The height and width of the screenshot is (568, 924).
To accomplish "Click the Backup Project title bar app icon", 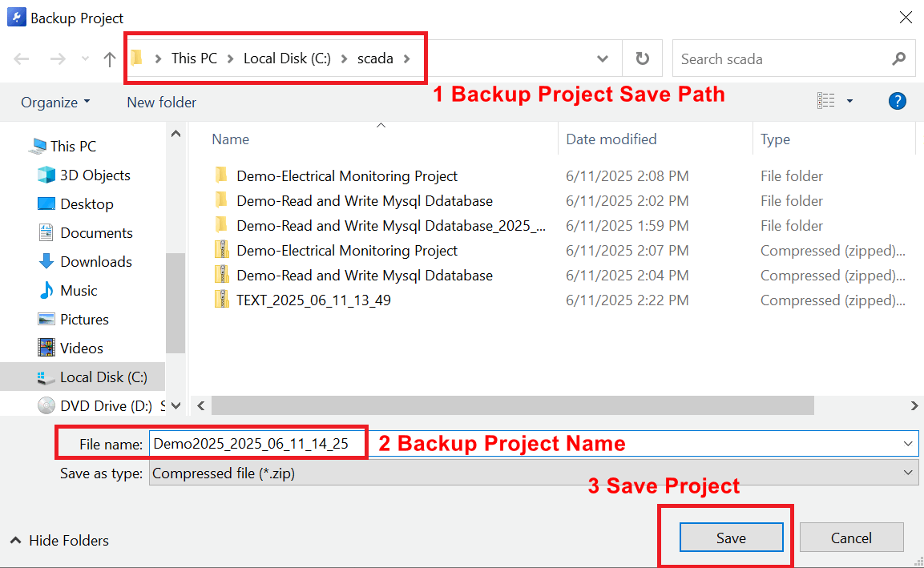I will point(17,17).
